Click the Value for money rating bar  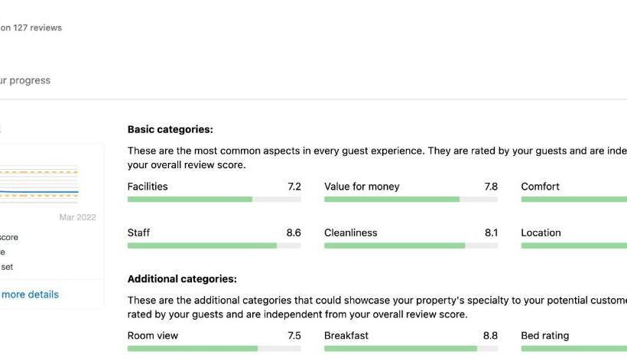tap(411, 200)
